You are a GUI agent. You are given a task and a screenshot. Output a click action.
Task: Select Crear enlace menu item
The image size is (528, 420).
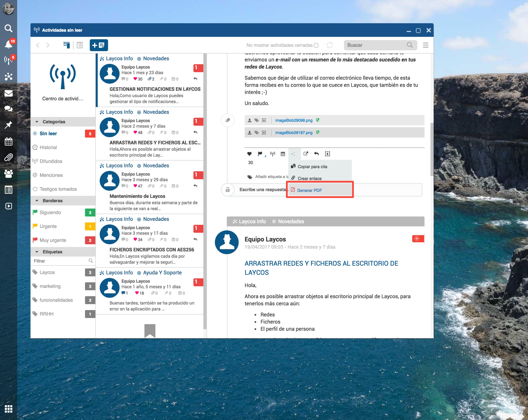[x=320, y=179]
